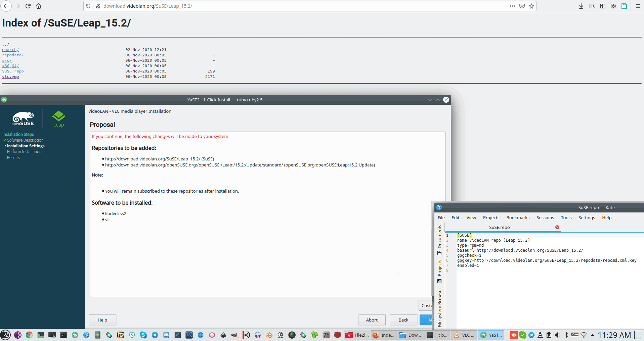
Task: Switch to the terminal taskbar window
Action: pyautogui.click(x=437, y=335)
